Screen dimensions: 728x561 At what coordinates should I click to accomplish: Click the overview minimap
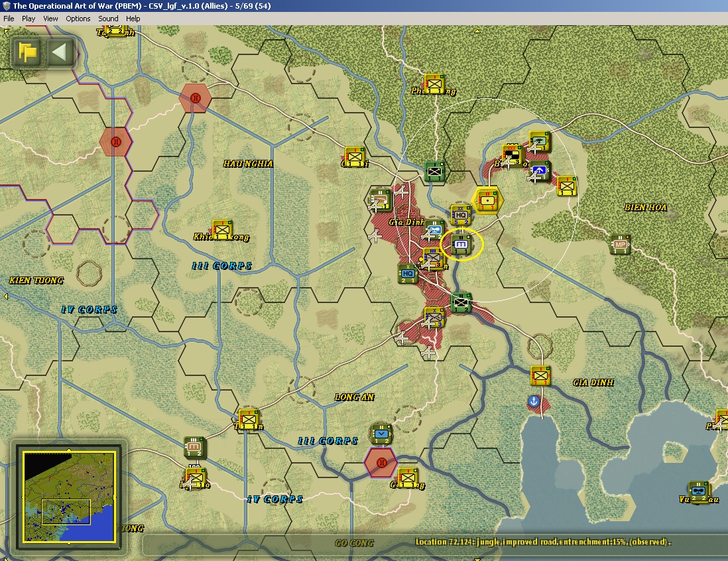point(69,497)
